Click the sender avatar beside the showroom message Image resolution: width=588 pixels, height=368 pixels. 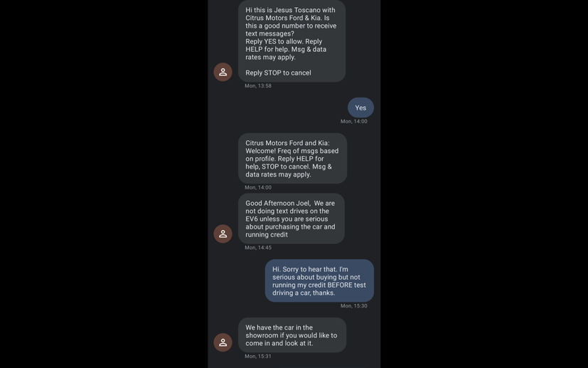coord(223,342)
